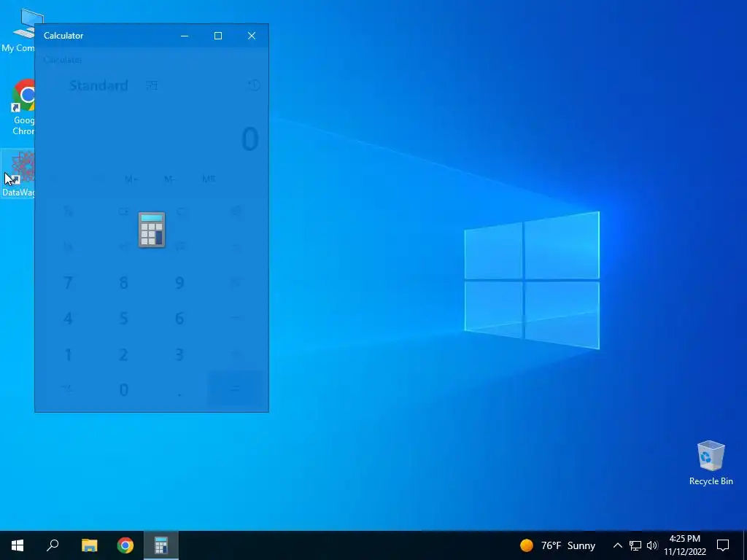Click the calculator splash logo
The width and height of the screenshot is (747, 560).
[x=152, y=230]
